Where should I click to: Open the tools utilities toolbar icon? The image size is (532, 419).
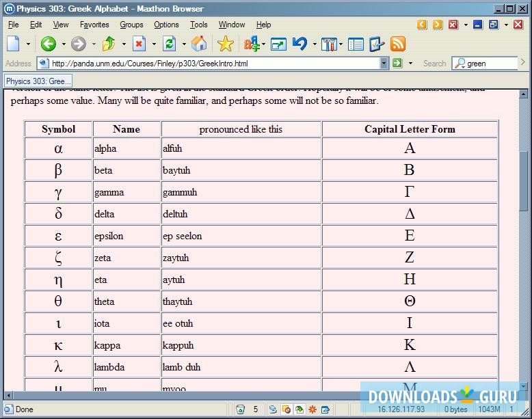click(329, 44)
